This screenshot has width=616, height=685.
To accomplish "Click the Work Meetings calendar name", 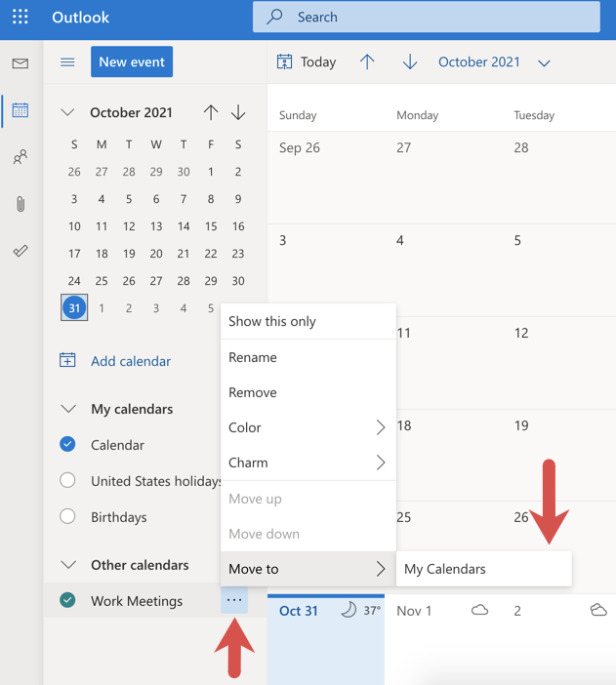I will (x=137, y=601).
